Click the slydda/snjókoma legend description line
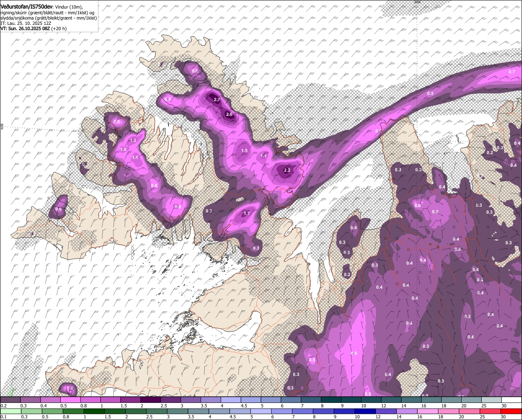Screen dimensions: 522x420 pos(49,18)
